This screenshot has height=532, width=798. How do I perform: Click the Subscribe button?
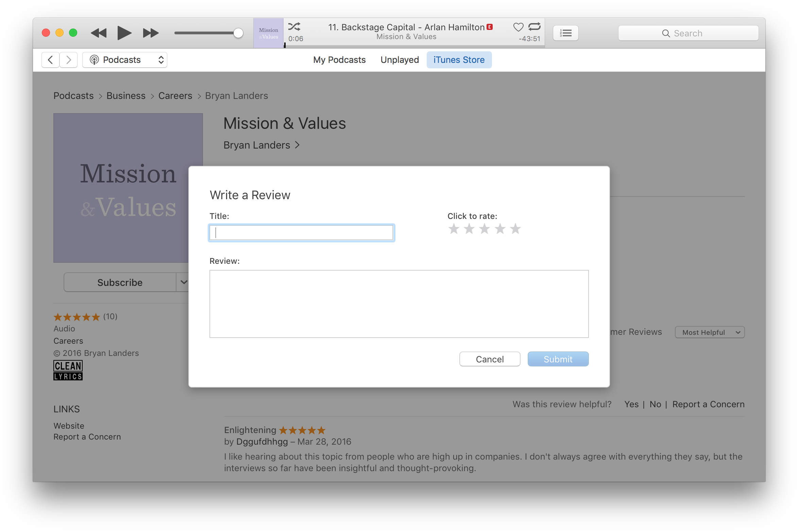click(120, 282)
